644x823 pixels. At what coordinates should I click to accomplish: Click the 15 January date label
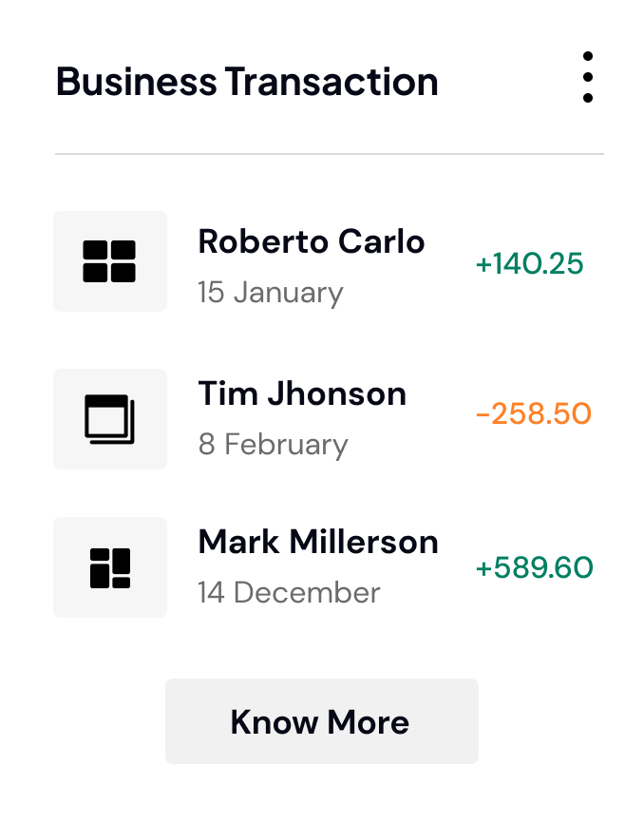270,293
